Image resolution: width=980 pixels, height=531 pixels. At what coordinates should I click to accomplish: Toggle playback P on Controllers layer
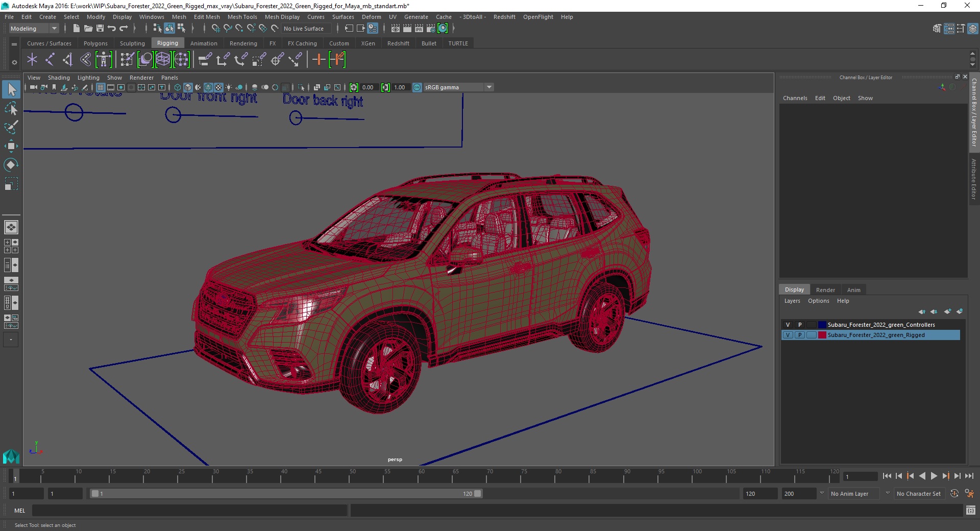[800, 325]
